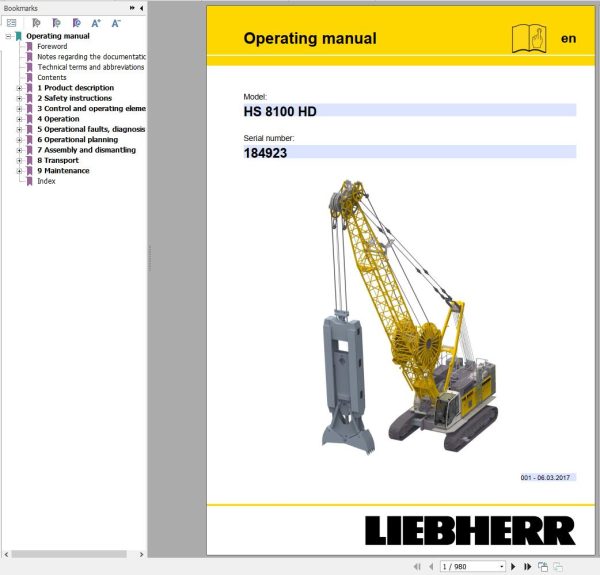The image size is (600, 575).
Task: Click the serial number 184923 field
Action: (x=410, y=152)
